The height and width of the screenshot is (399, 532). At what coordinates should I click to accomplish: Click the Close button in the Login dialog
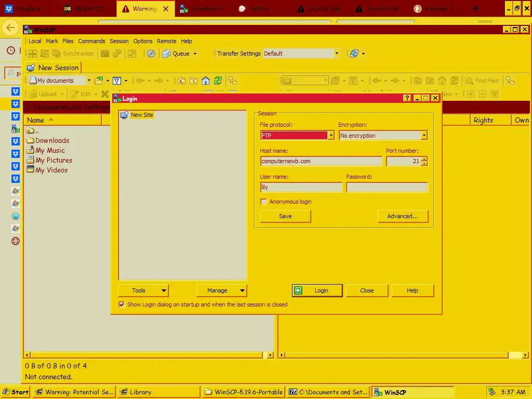pyautogui.click(x=367, y=290)
